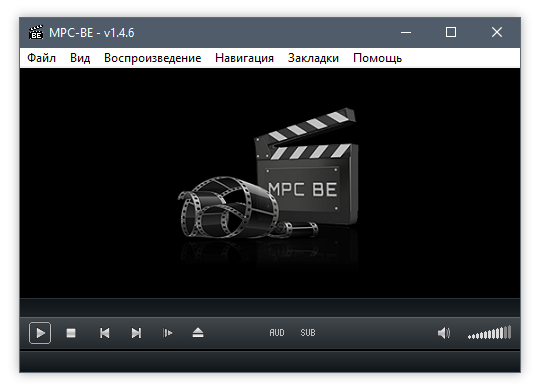Skip to the previous file
This screenshot has width=540, height=390.
104,333
